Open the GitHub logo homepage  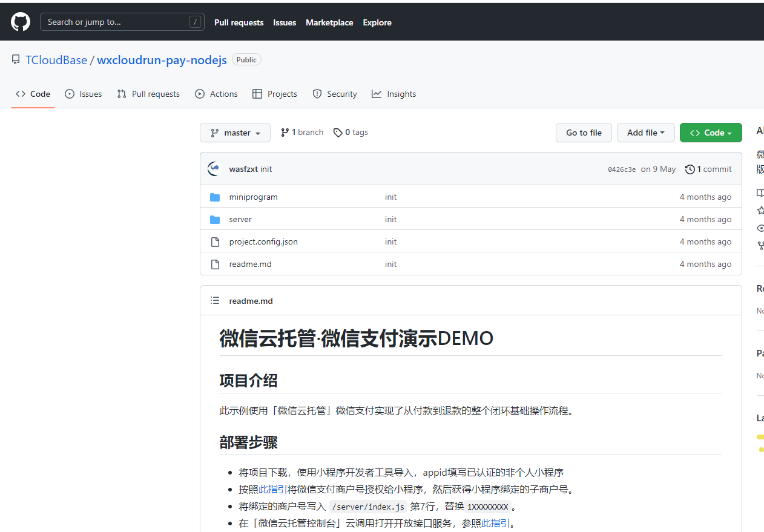point(21,22)
